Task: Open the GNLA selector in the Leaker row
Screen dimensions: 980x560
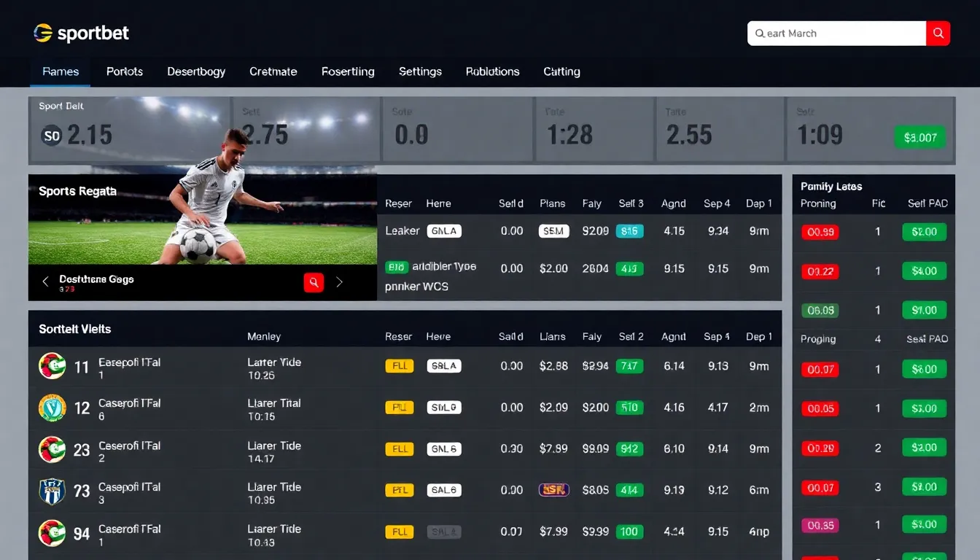Action: (x=444, y=230)
